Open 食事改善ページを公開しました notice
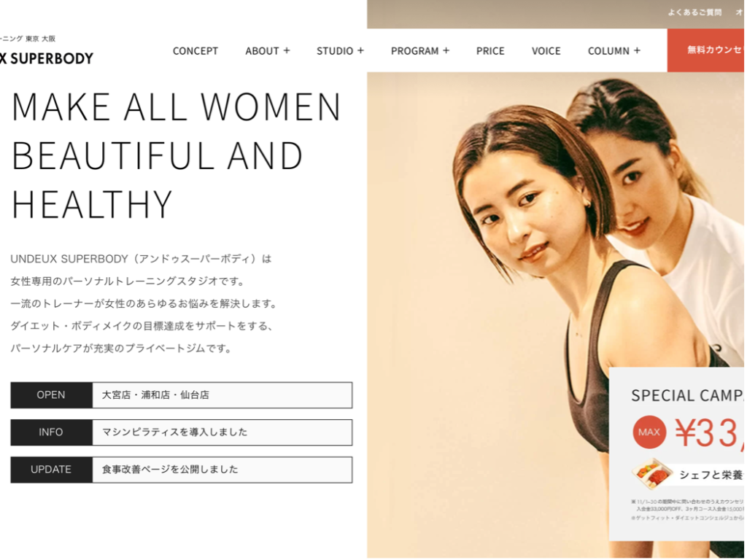 [222, 469]
